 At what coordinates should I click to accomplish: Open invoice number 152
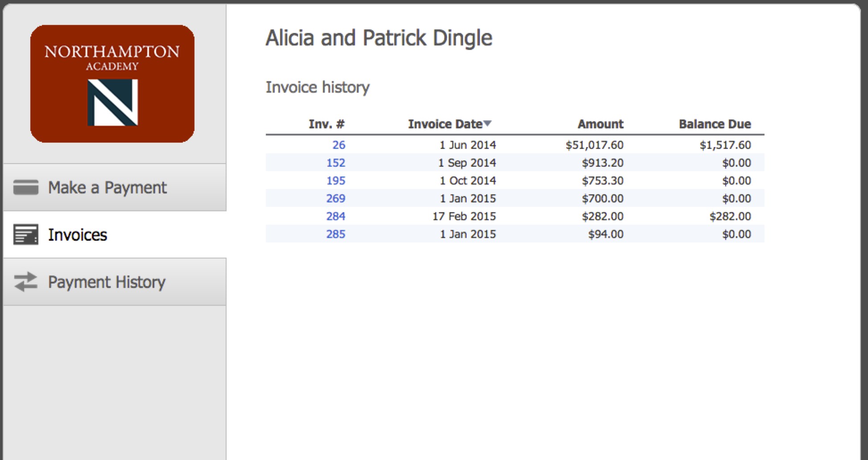[336, 163]
